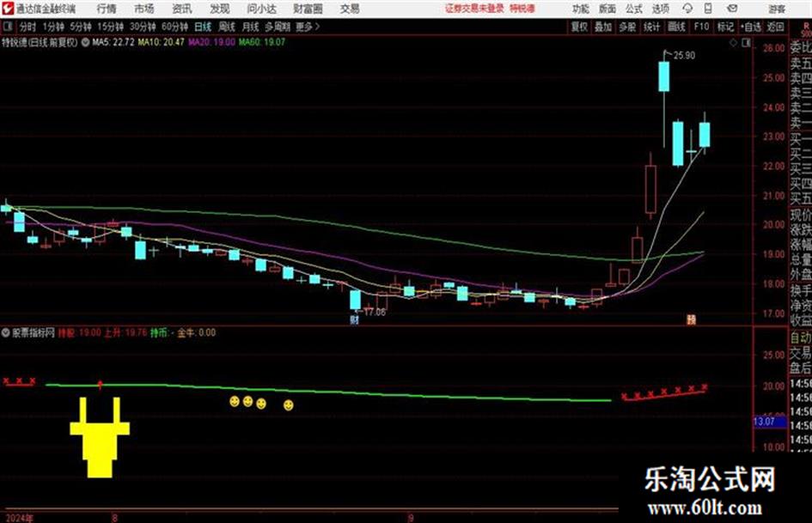Click the 叠加 overlay button
812x523 pixels.
click(603, 27)
